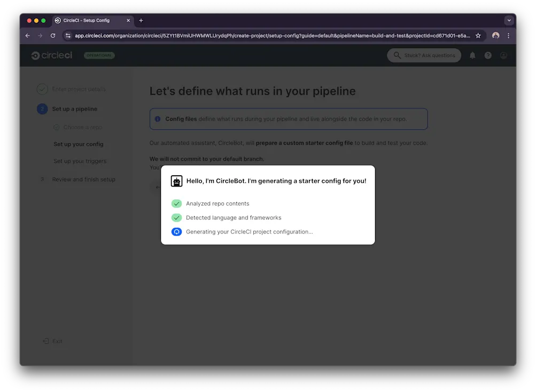This screenshot has height=392, width=536.
Task: Go to Choose a repo substep
Action: coord(83,127)
